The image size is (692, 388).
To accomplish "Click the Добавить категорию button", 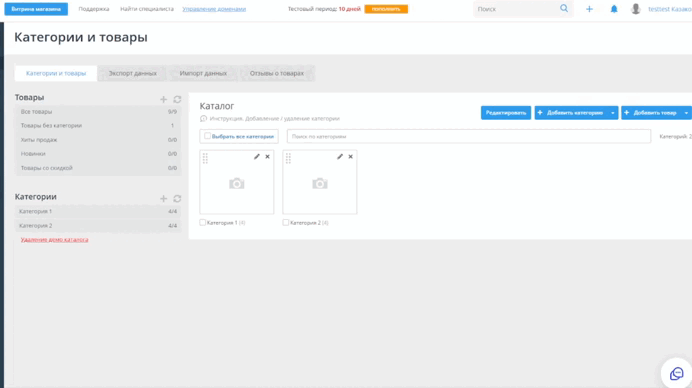I will [x=571, y=113].
